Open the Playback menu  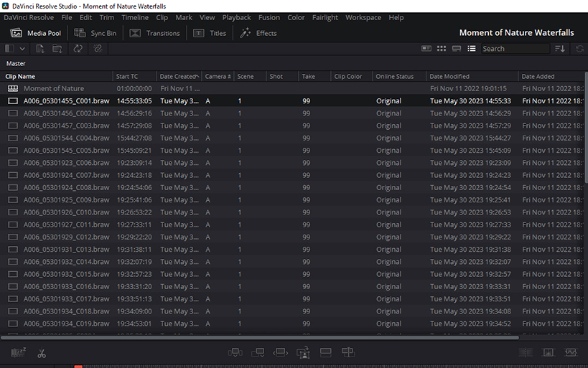pyautogui.click(x=236, y=18)
